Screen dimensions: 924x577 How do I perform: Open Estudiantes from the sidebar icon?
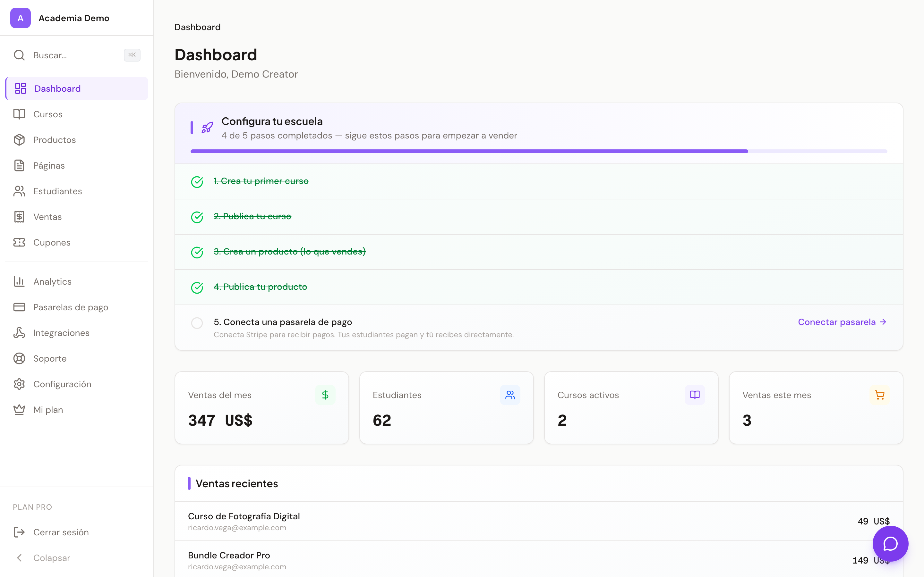[20, 191]
